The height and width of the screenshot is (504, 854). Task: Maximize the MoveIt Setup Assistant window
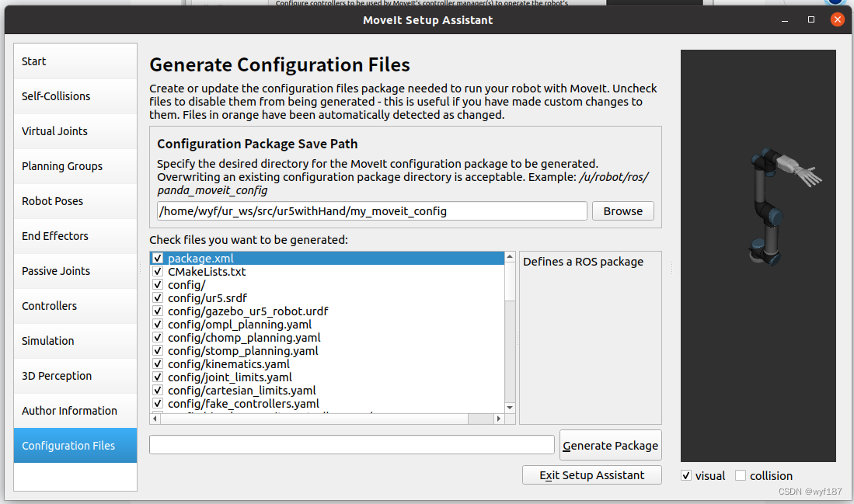[811, 19]
